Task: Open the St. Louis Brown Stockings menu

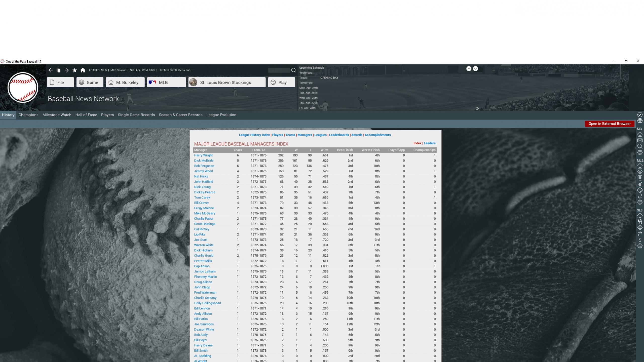Action: (x=227, y=82)
